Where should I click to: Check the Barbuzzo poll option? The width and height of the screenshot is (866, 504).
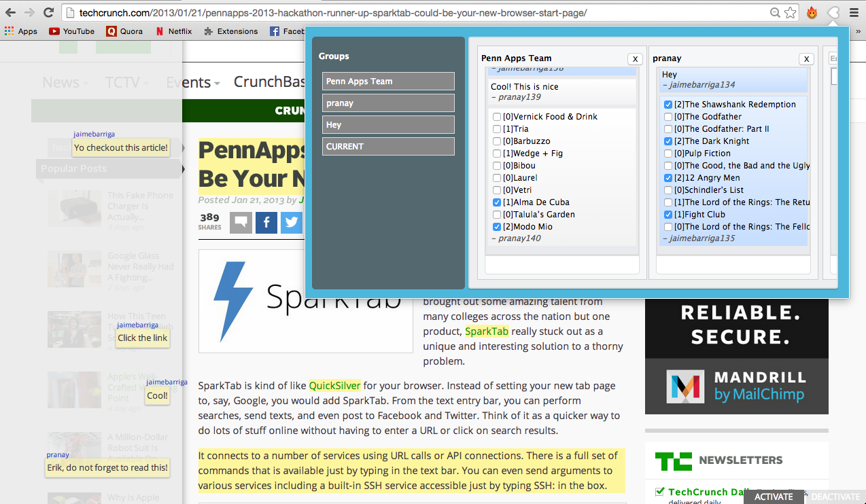pyautogui.click(x=497, y=141)
